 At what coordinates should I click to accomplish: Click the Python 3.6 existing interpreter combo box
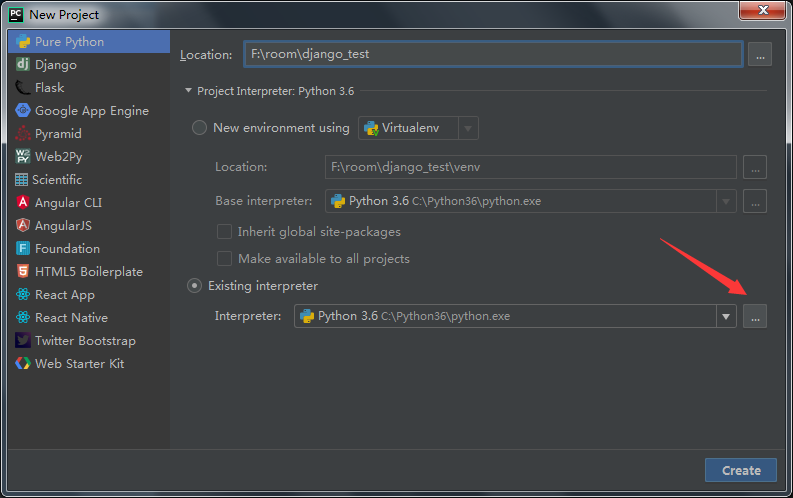(x=515, y=316)
